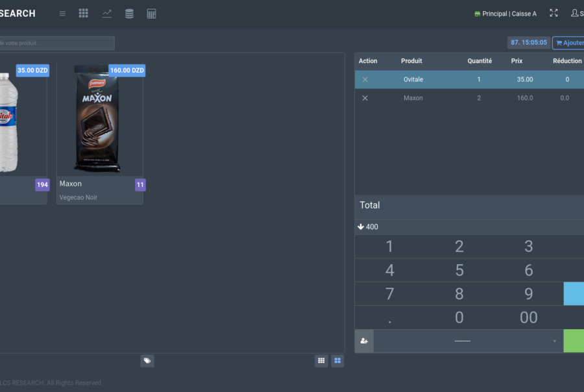
Task: Tap the single 0 keypad key
Action: coord(459,317)
